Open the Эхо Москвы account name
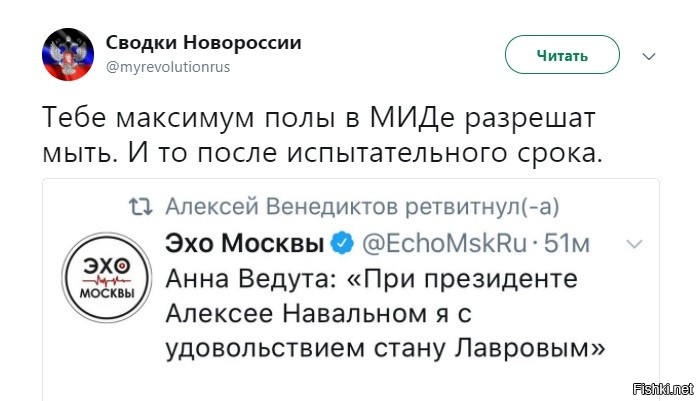699x401 pixels. pos(245,243)
